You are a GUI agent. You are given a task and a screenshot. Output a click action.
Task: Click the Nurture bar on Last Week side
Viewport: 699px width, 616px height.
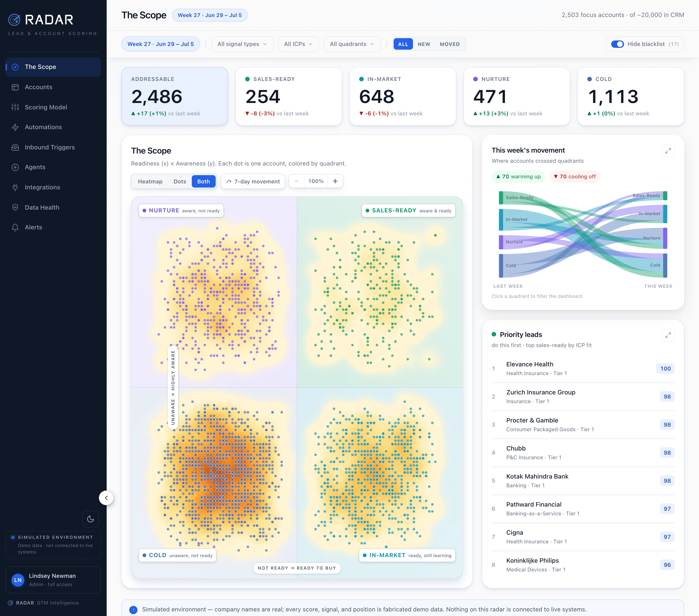tap(501, 242)
